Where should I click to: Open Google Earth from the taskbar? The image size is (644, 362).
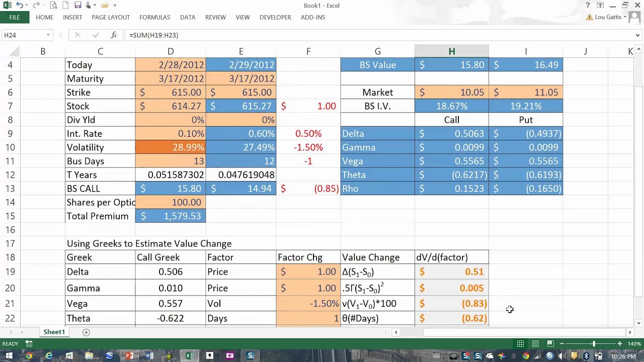(x=109, y=356)
